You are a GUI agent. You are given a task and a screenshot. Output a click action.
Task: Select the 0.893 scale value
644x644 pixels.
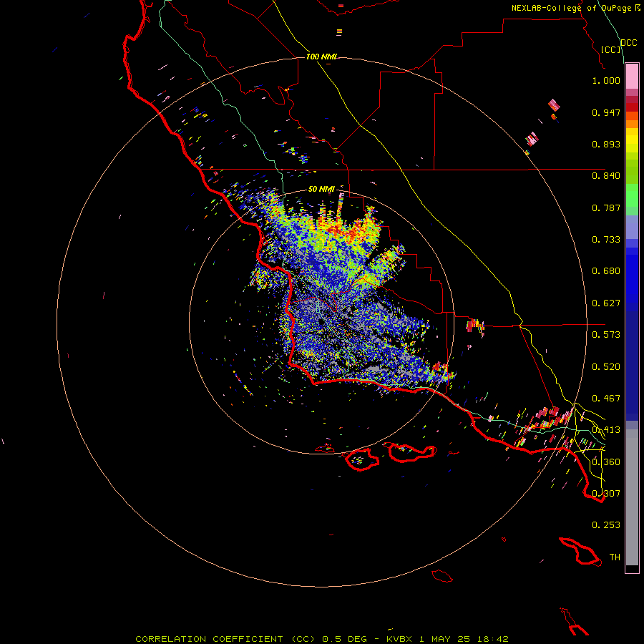606,144
